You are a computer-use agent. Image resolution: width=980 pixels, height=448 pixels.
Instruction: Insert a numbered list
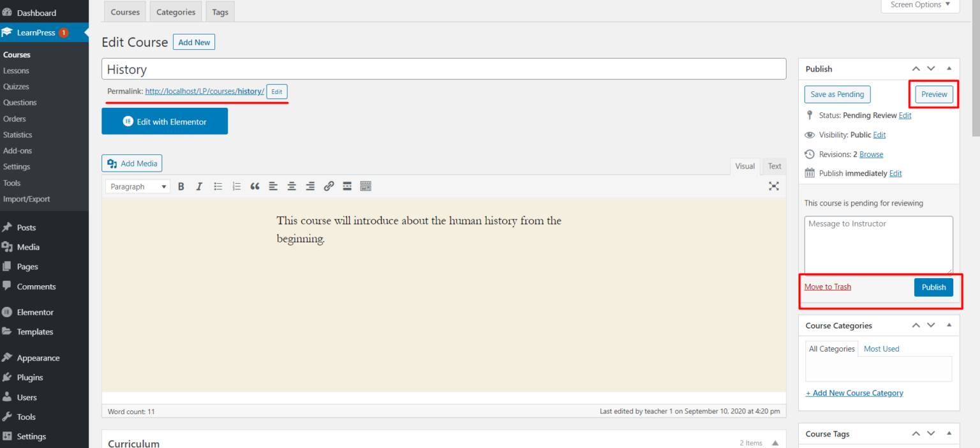(x=236, y=186)
